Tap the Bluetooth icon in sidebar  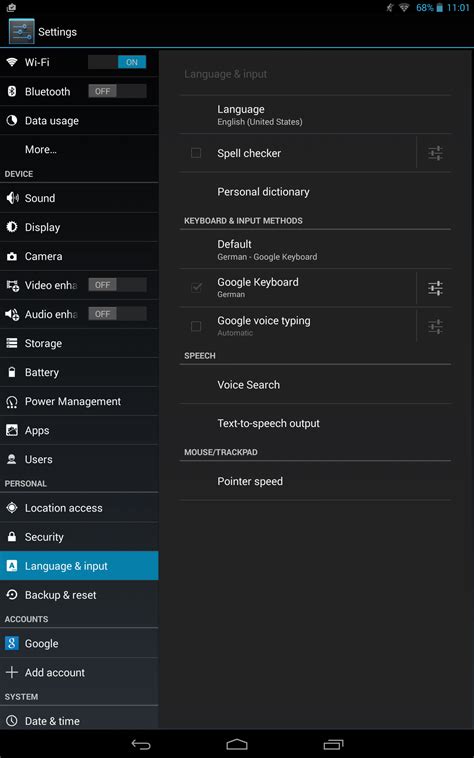(x=12, y=91)
